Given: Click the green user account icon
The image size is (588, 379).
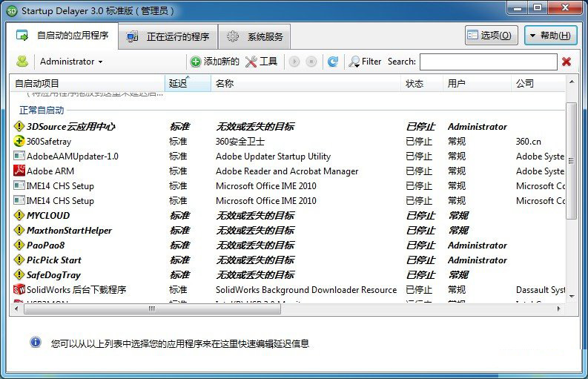Looking at the screenshot, I should (x=22, y=62).
